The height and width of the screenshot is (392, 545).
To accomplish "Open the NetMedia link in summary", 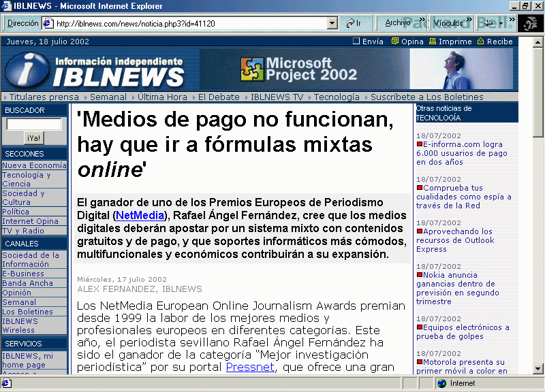I will point(140,215).
